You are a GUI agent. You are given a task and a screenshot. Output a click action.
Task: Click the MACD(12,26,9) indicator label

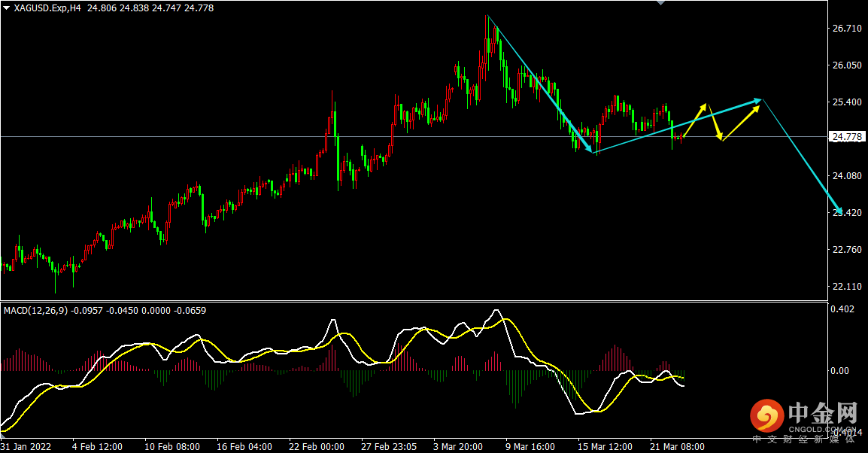(x=38, y=310)
